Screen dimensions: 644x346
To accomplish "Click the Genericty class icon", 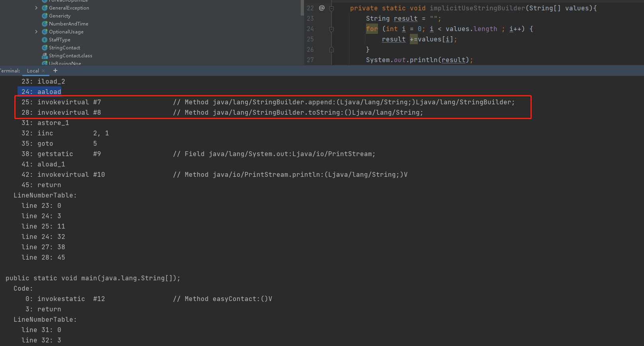I will (x=45, y=16).
